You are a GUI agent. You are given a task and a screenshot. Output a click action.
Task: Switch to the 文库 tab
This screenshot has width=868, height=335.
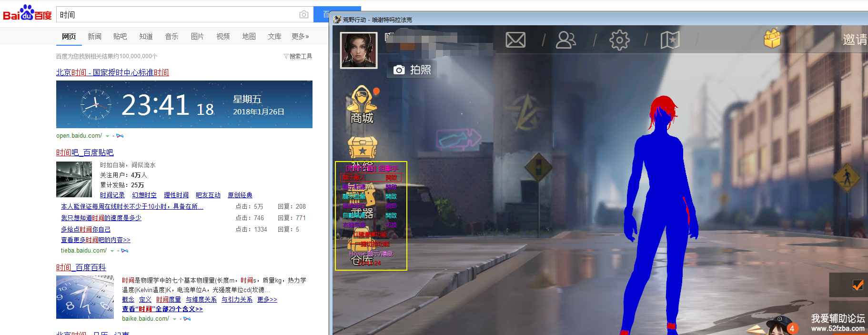(x=274, y=36)
